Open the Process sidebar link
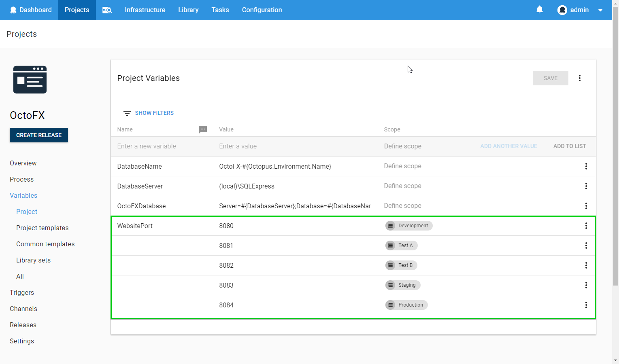This screenshot has height=364, width=619. [22, 179]
